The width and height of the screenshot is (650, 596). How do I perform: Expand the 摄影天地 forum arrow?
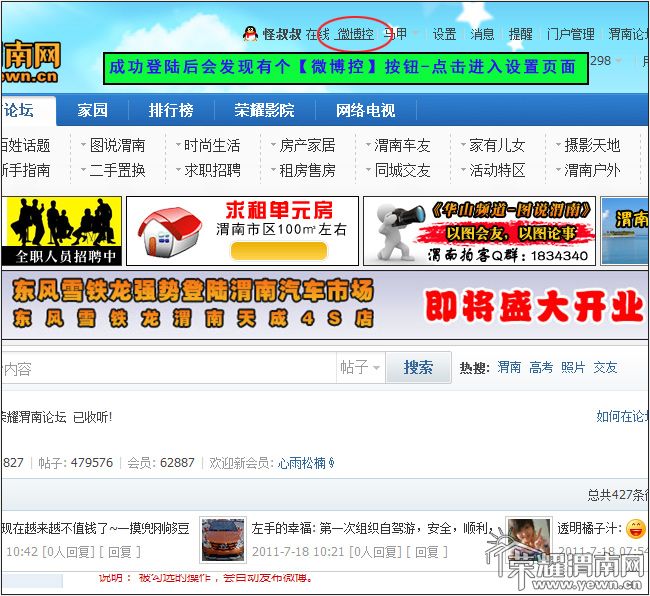[556, 146]
